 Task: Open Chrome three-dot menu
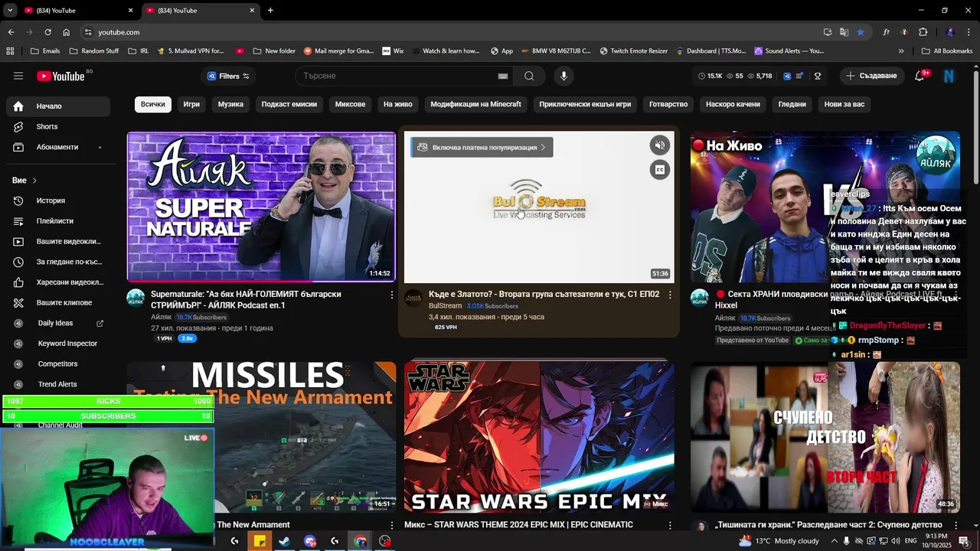point(969,32)
